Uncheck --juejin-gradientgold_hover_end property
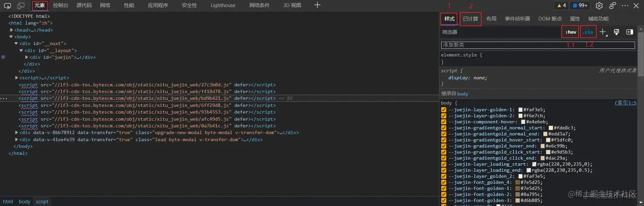 444,146
